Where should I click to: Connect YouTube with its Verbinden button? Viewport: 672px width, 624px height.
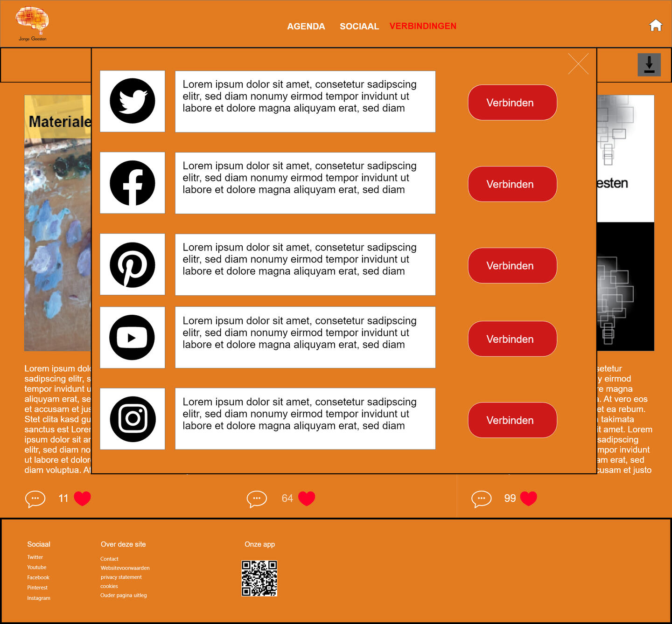point(512,339)
